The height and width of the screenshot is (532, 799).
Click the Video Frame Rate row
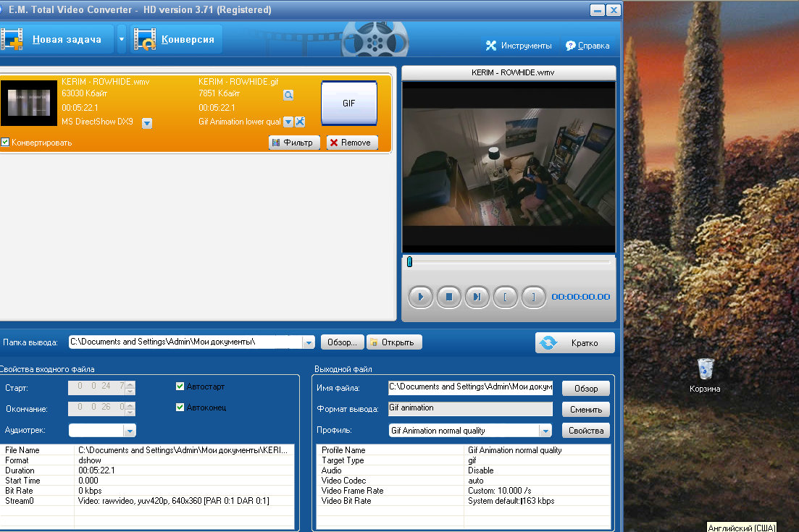click(x=463, y=491)
